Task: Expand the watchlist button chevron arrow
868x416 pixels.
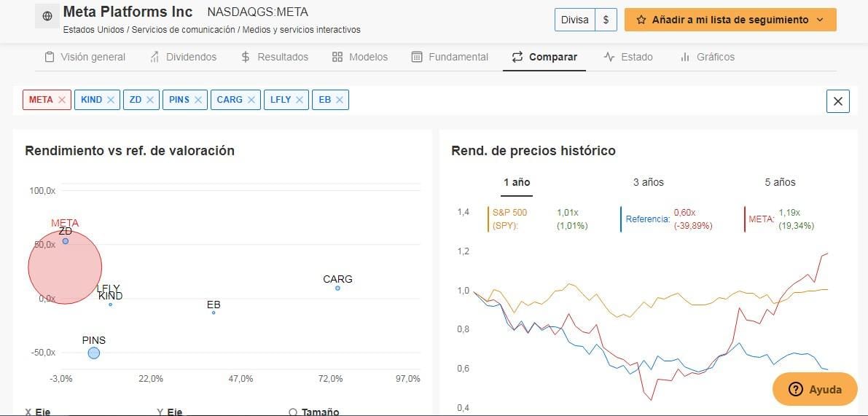Action: 821,20
